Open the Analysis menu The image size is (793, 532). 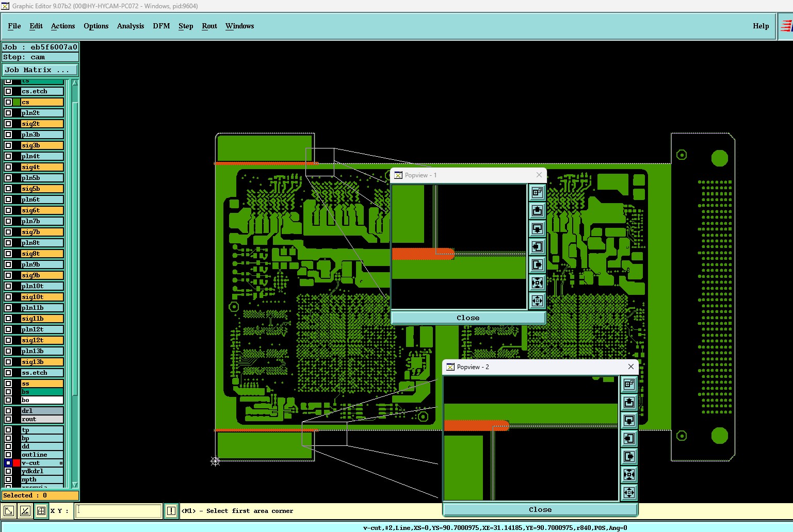[131, 26]
